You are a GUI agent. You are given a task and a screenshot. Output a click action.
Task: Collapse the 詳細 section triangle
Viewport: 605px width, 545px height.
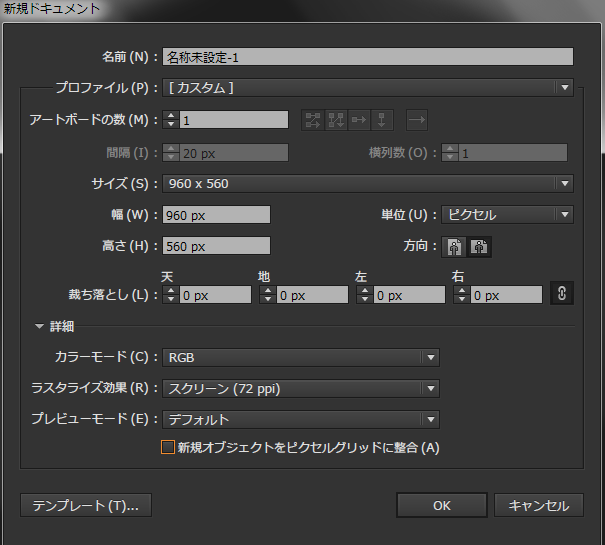tap(39, 327)
